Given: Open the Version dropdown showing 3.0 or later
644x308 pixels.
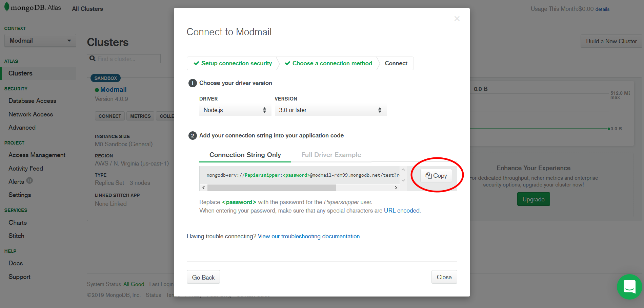Looking at the screenshot, I should pyautogui.click(x=330, y=110).
